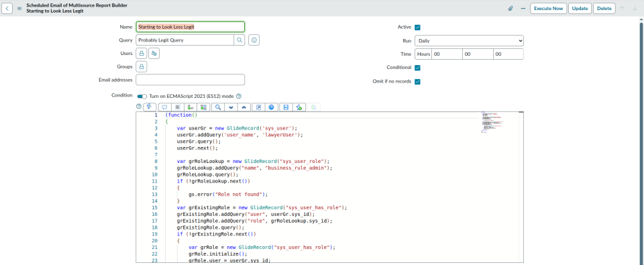Click the Update button
644x265 pixels.
pos(580,8)
